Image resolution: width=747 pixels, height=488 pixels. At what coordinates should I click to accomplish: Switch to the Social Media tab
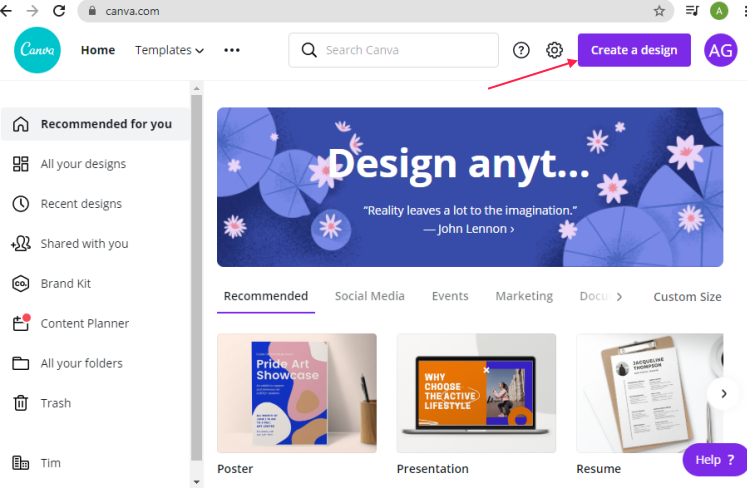(370, 296)
